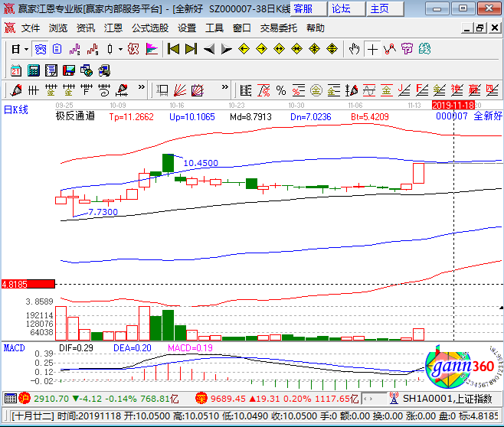Viewport: 504px width, 427px height.
Task: Click the red 权 icon
Action: [x=133, y=50]
